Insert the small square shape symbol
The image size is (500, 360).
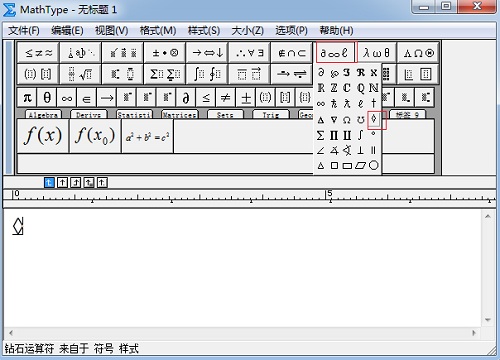[x=334, y=165]
